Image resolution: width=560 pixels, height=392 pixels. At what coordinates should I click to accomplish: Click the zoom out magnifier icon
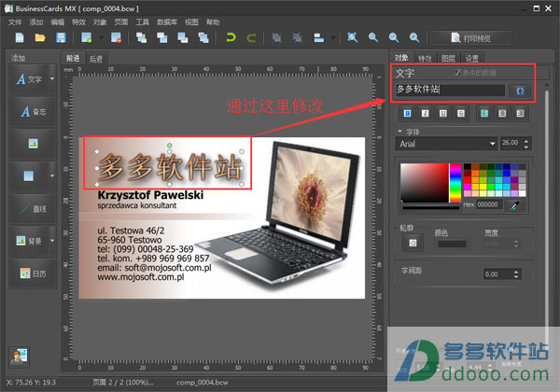[x=394, y=37]
